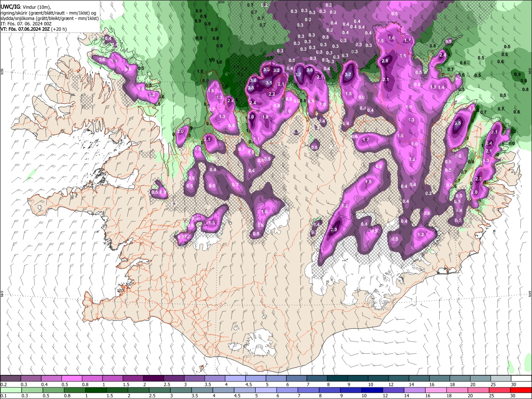
Task: Click the '2.5' label in the upper legend row
Action: 167,384
